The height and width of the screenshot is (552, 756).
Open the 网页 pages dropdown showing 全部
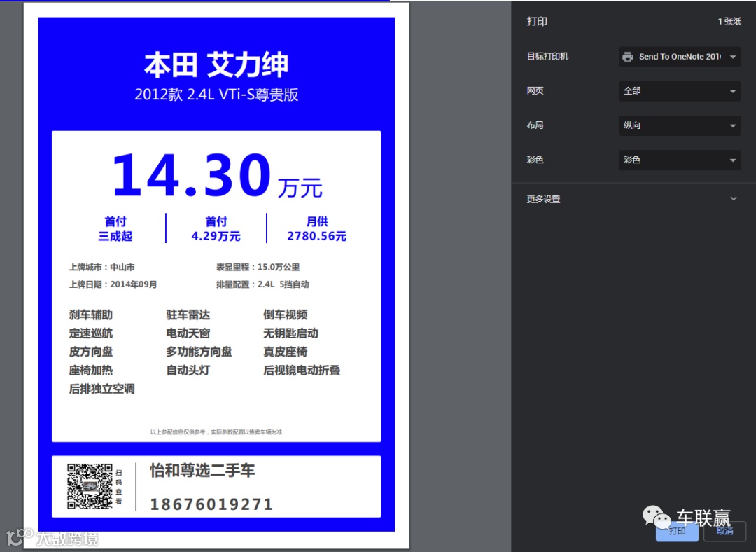pyautogui.click(x=679, y=90)
